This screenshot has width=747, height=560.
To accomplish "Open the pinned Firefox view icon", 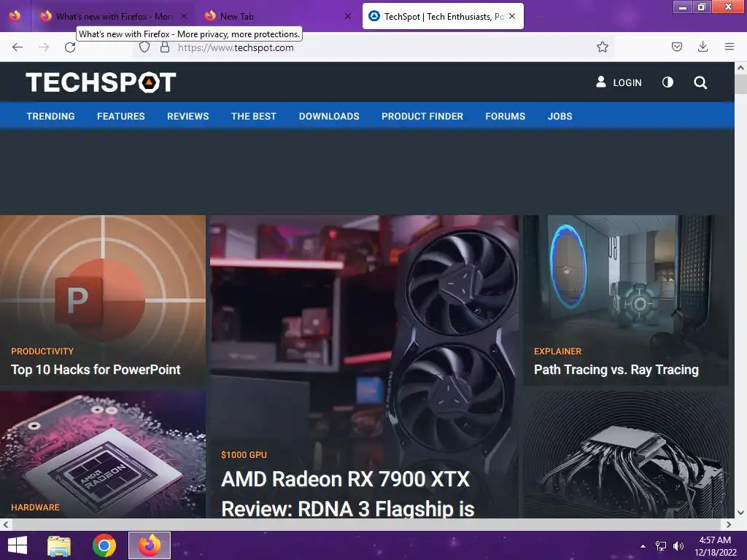I will (x=15, y=16).
